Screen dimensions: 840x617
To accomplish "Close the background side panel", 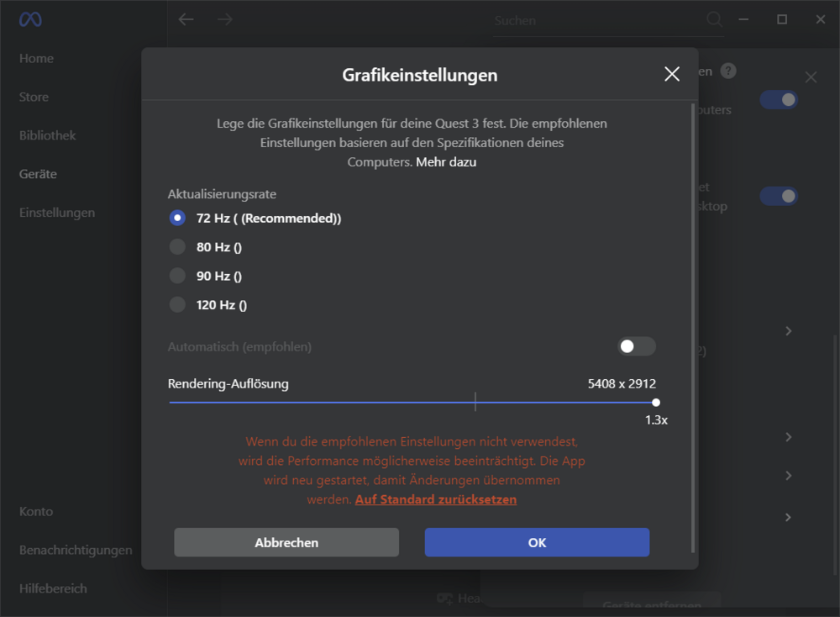I will [x=811, y=77].
